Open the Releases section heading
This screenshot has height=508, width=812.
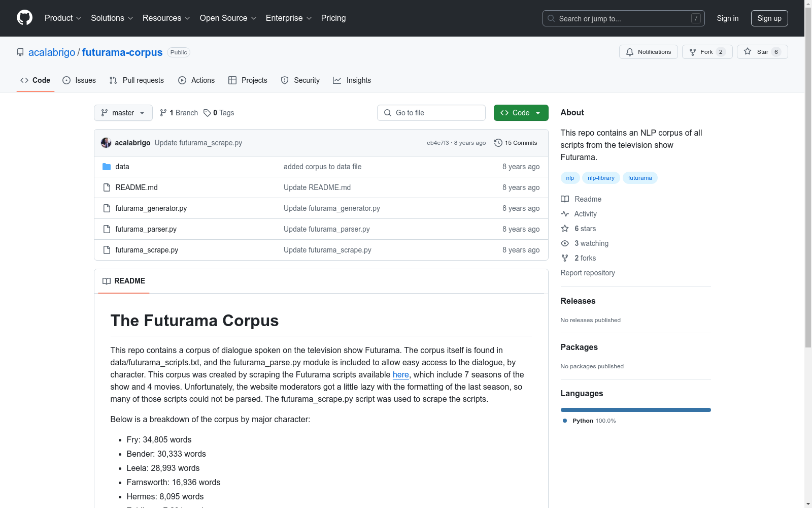tap(578, 301)
